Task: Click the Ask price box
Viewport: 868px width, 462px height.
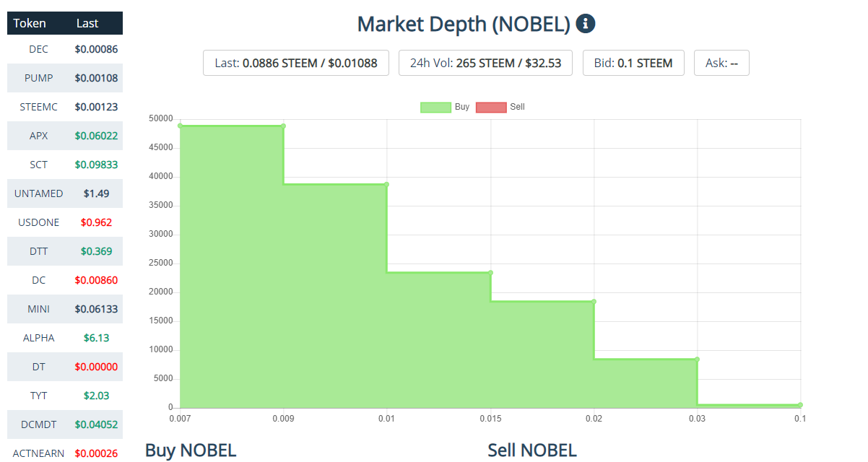Action: tap(721, 63)
